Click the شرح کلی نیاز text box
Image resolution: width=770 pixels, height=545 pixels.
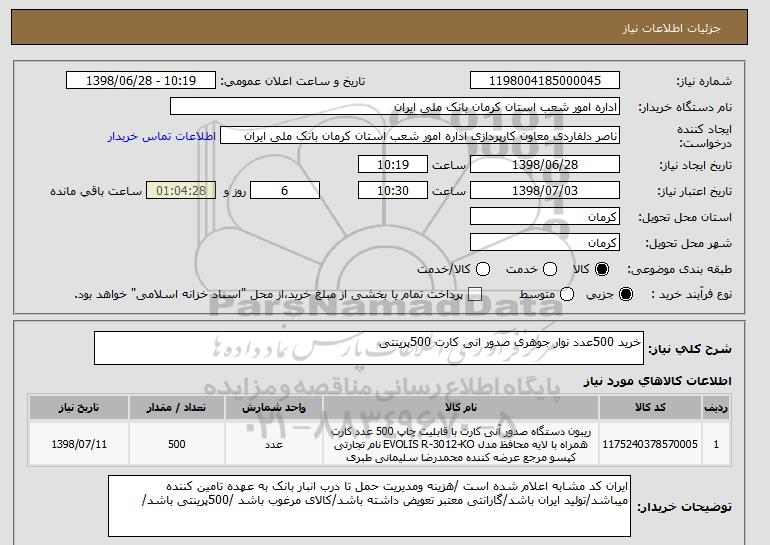pos(369,348)
